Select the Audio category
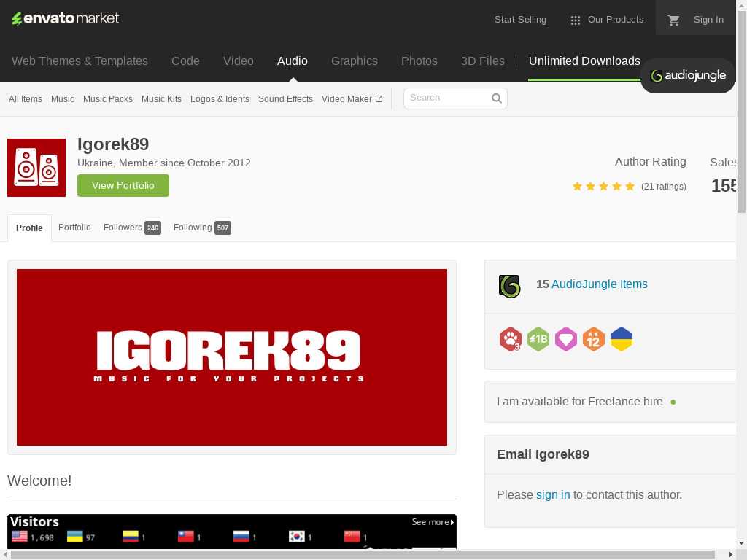Image resolution: width=747 pixels, height=560 pixels. (x=292, y=61)
